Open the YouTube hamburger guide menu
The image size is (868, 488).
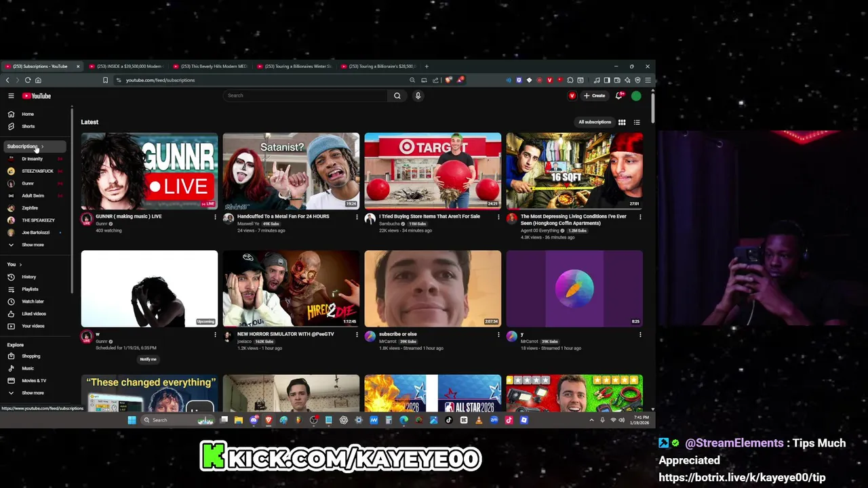(11, 96)
